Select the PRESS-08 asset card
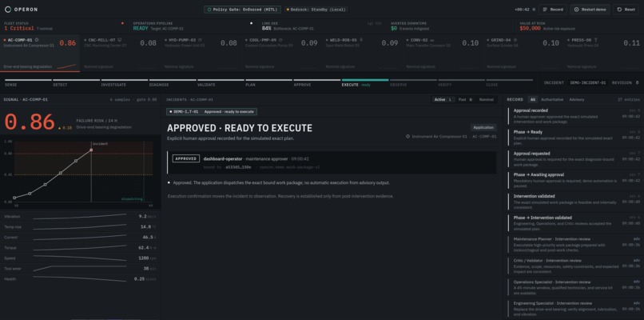Viewport: 644px width, 320px height. [x=603, y=53]
